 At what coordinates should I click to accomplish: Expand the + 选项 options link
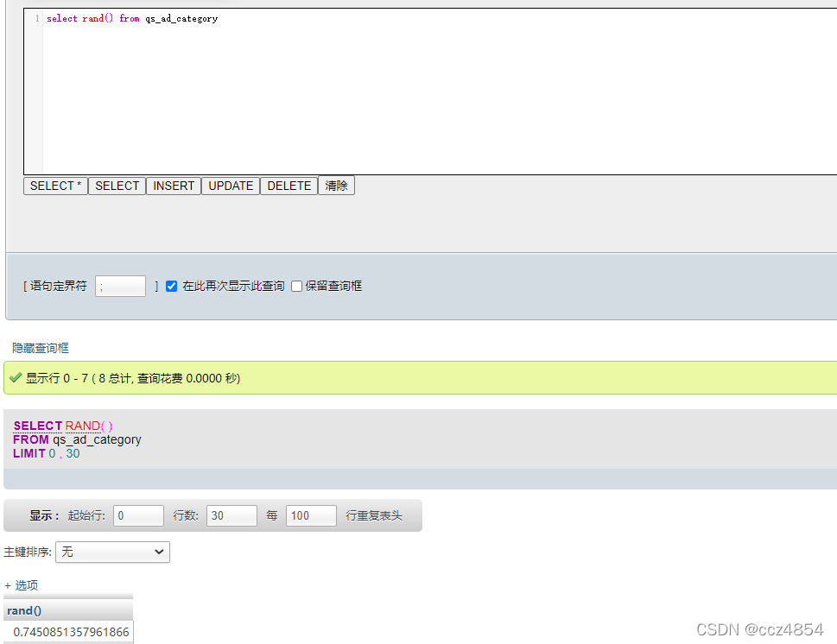tap(22, 585)
